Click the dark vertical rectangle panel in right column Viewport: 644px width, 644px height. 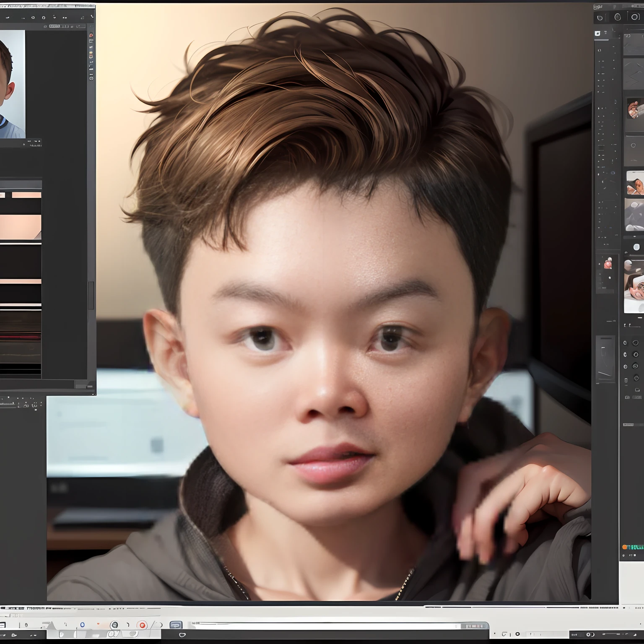(x=605, y=358)
